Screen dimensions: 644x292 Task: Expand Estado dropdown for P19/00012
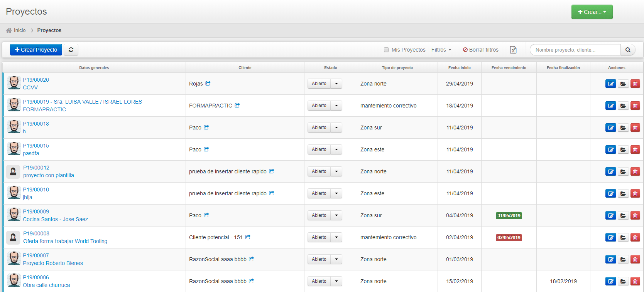(x=336, y=171)
